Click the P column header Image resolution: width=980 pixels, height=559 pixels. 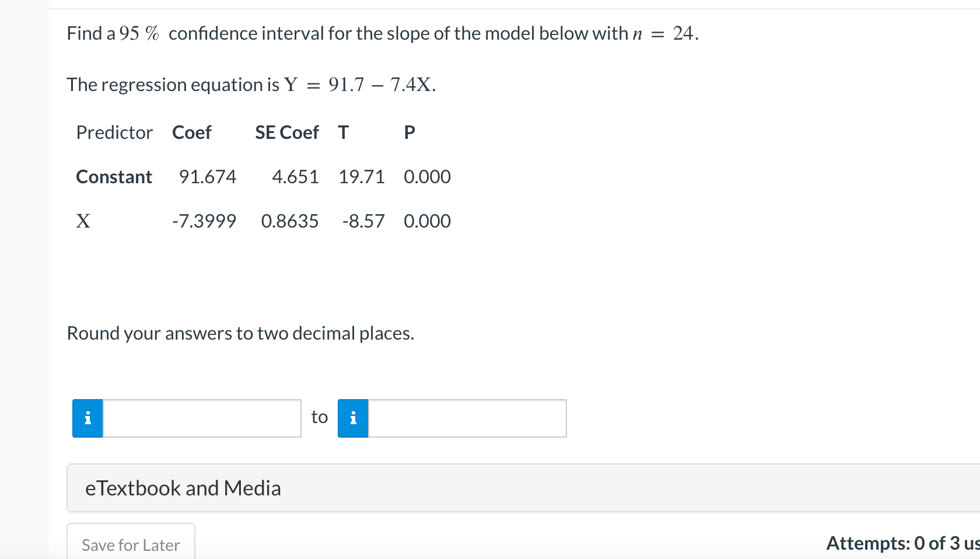409,132
